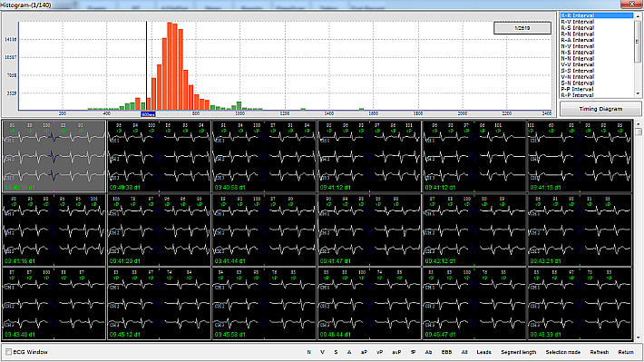Image resolution: width=644 pixels, height=362 pixels.
Task: Click the highlighted ms marker on histogram axis
Action: pos(148,114)
